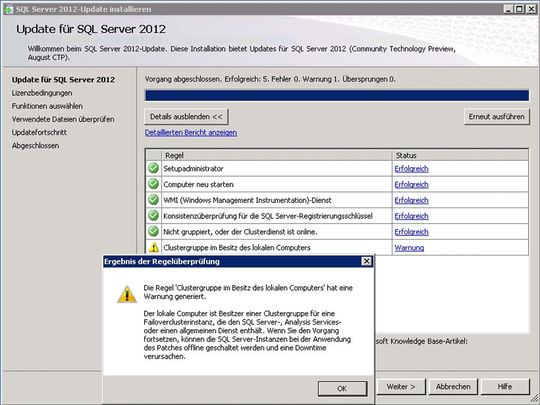Select Abgeschlossen step in sidebar

pos(35,145)
